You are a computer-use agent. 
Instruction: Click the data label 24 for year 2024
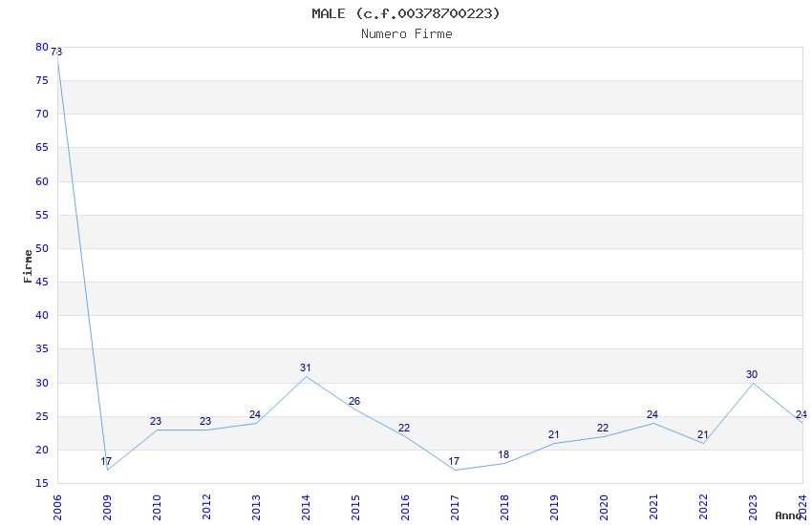point(801,414)
